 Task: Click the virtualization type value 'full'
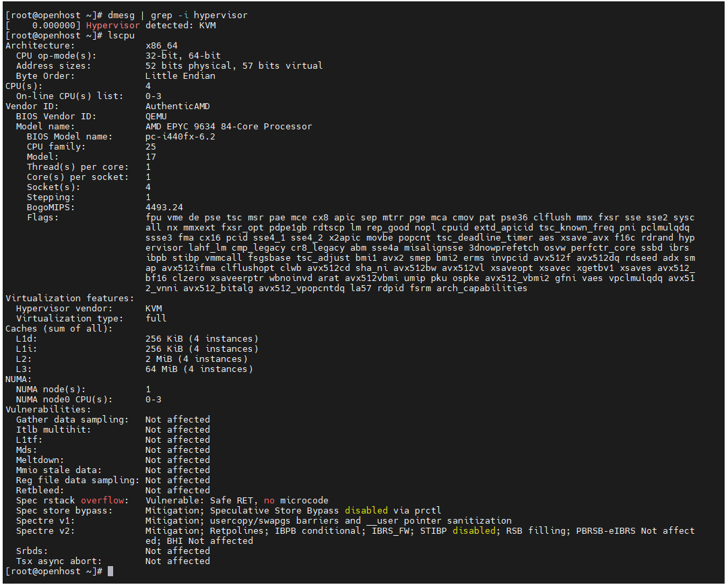click(x=156, y=318)
